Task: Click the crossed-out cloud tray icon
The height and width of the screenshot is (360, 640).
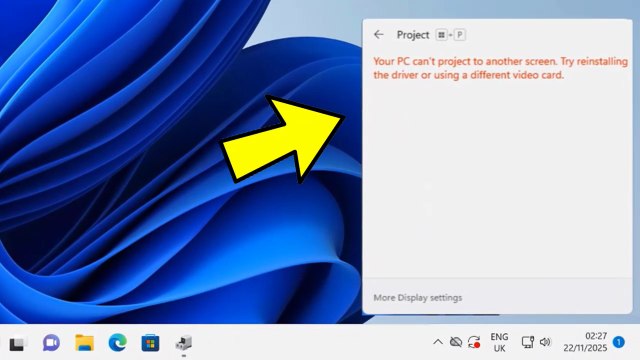Action: [456, 342]
